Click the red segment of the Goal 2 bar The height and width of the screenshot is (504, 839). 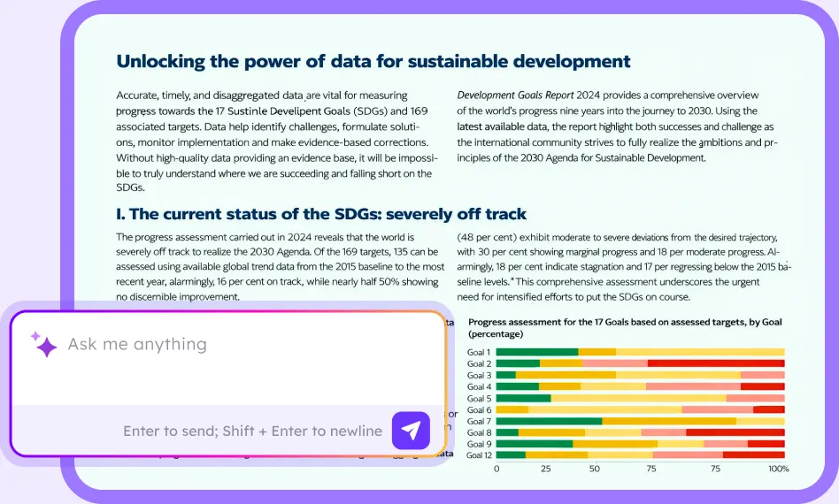(715, 363)
